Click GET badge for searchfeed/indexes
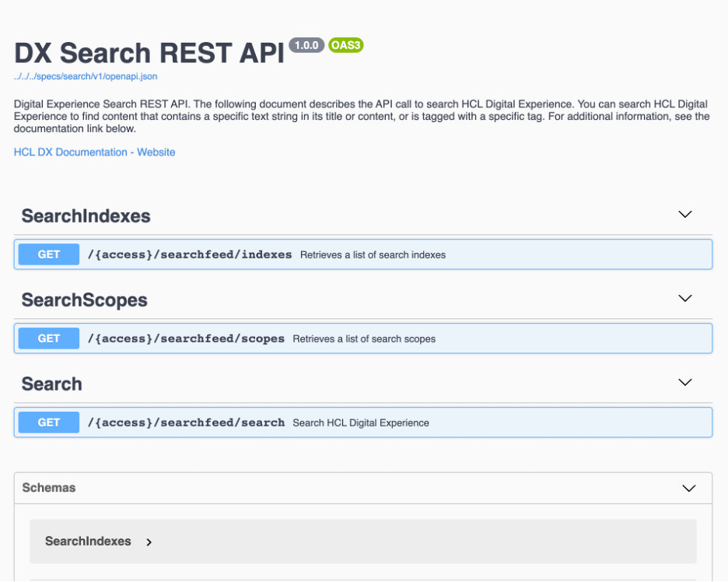Image resolution: width=728 pixels, height=582 pixels. pos(49,254)
